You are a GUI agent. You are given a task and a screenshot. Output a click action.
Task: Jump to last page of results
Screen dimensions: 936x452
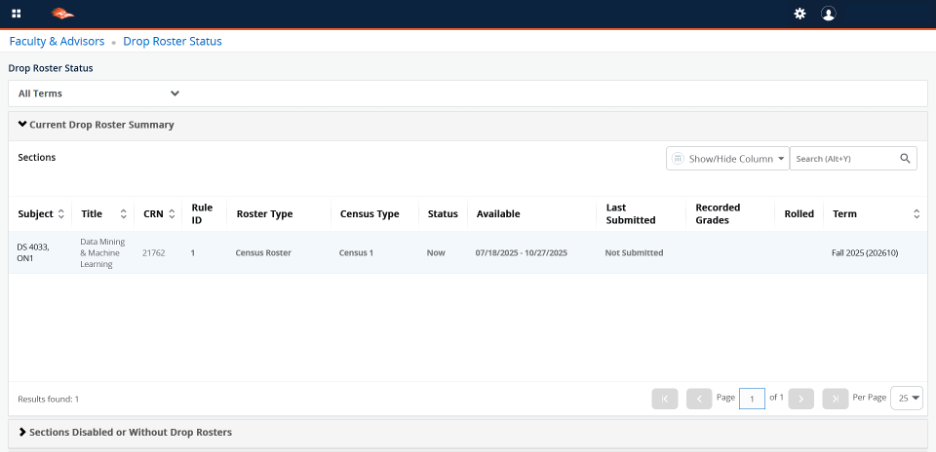(x=835, y=398)
